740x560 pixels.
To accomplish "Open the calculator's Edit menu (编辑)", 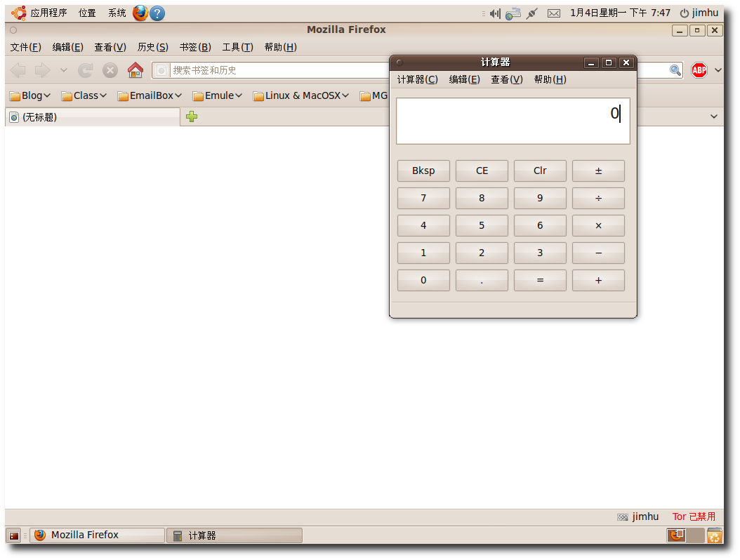I will [x=464, y=80].
